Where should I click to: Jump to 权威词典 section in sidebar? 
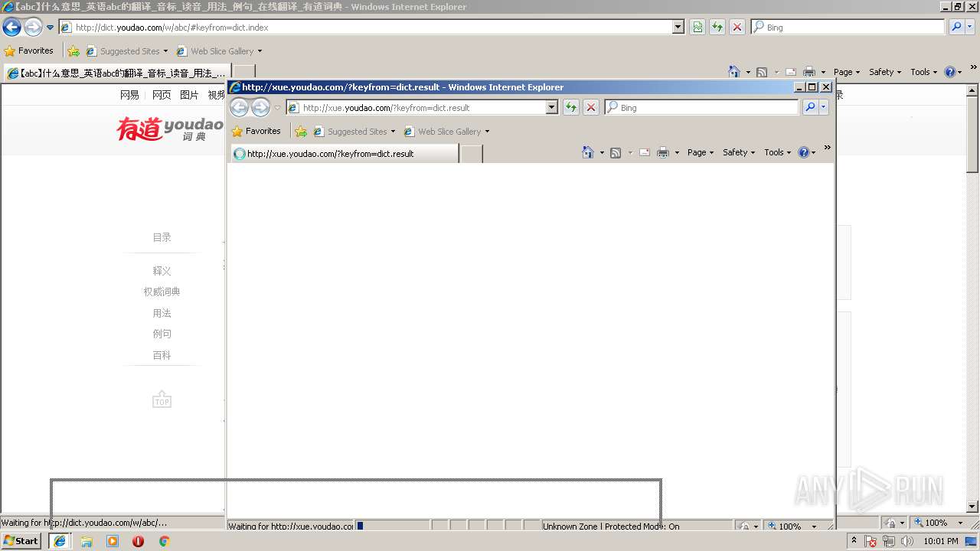pos(162,292)
